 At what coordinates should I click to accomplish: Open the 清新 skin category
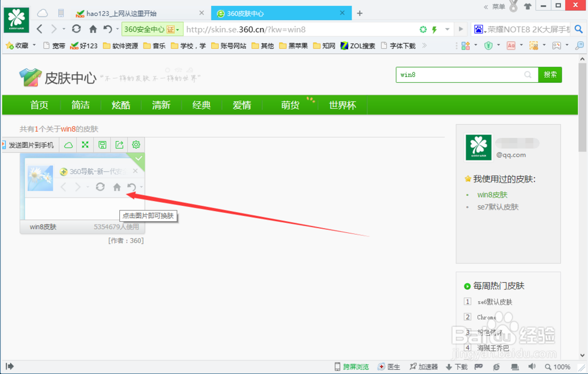161,105
